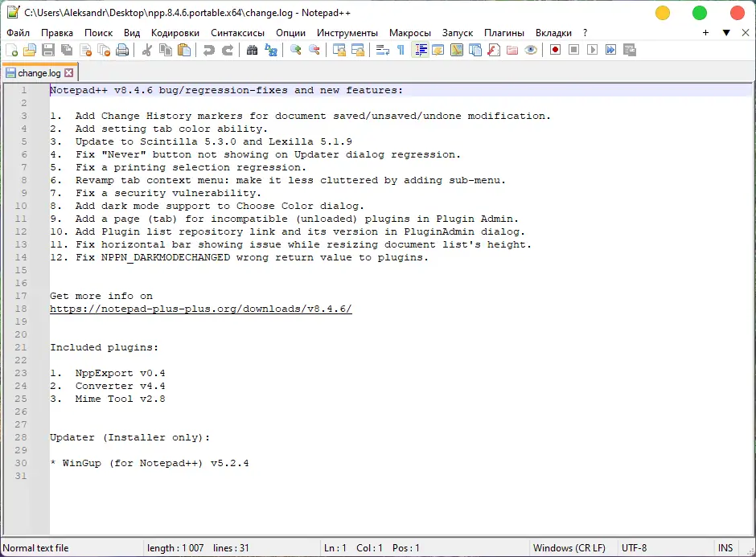The image size is (756, 557).
Task: Open the Инструменты menu
Action: pos(347,33)
